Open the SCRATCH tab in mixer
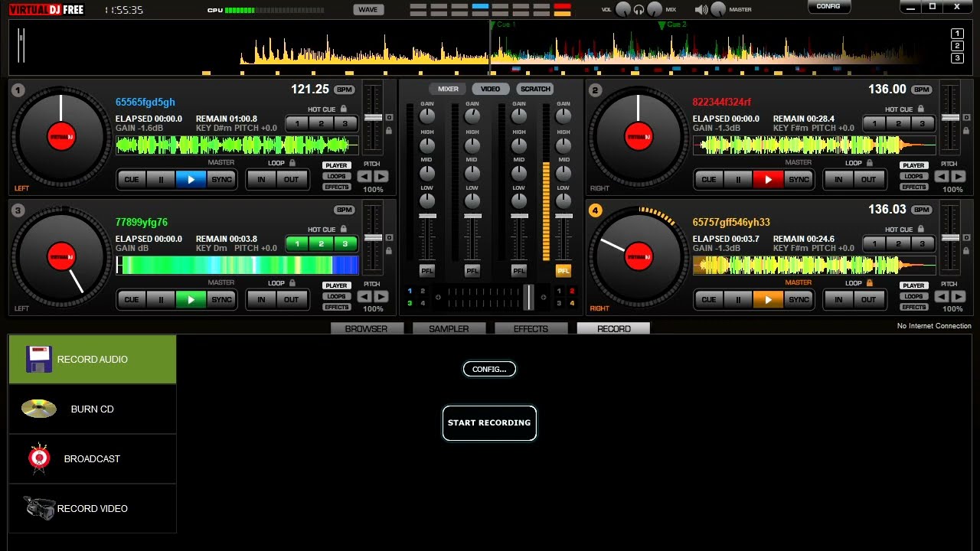The image size is (980, 551). [535, 89]
